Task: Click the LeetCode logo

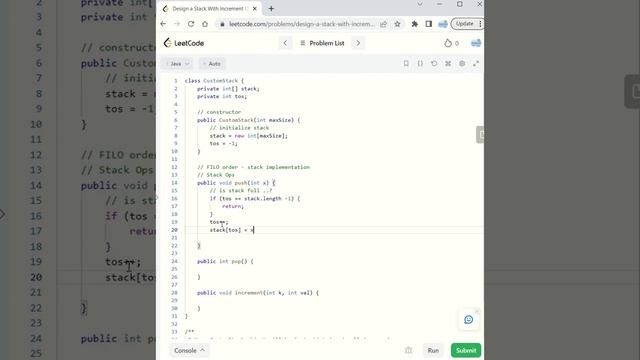Action: point(184,43)
